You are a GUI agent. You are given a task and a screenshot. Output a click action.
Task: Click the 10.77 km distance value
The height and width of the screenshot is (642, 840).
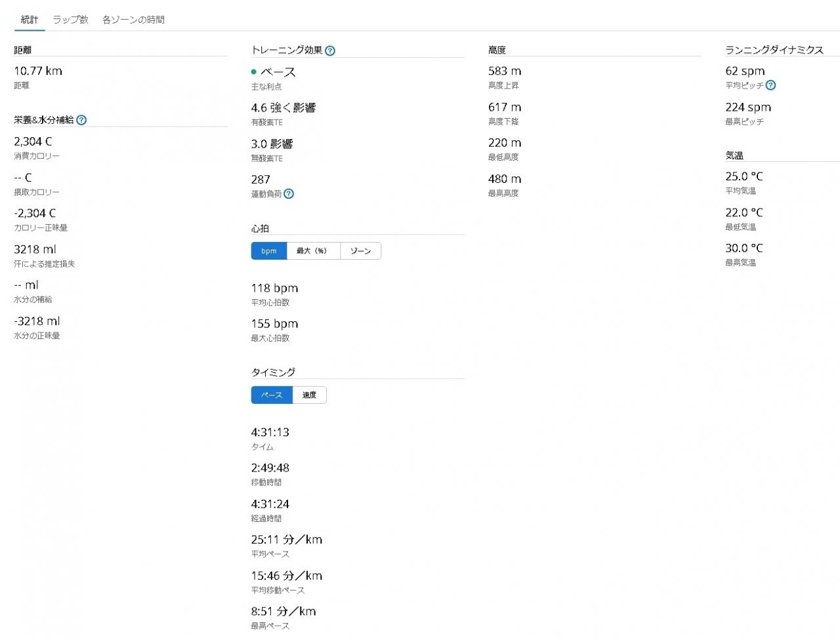[38, 71]
